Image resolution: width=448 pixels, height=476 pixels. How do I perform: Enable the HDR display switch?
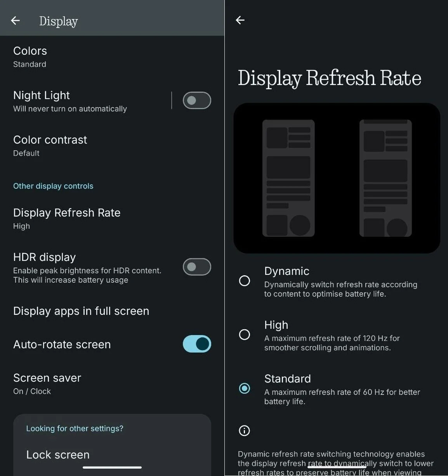coord(197,267)
